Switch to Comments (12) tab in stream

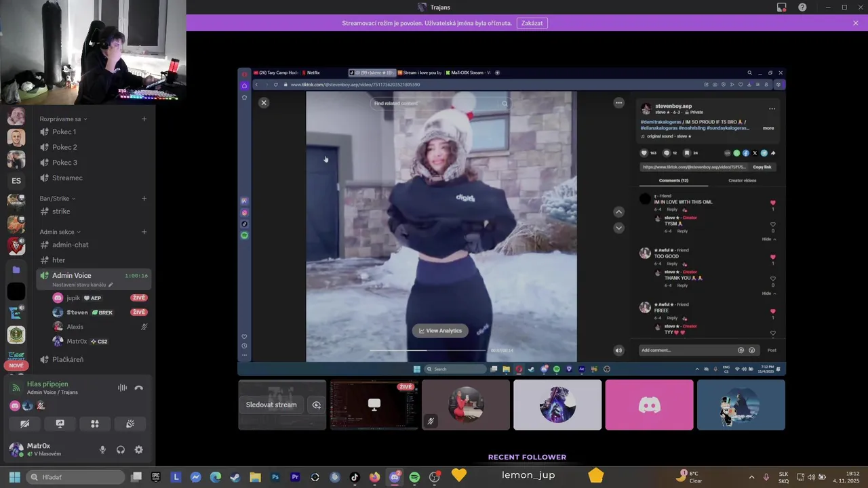point(673,180)
